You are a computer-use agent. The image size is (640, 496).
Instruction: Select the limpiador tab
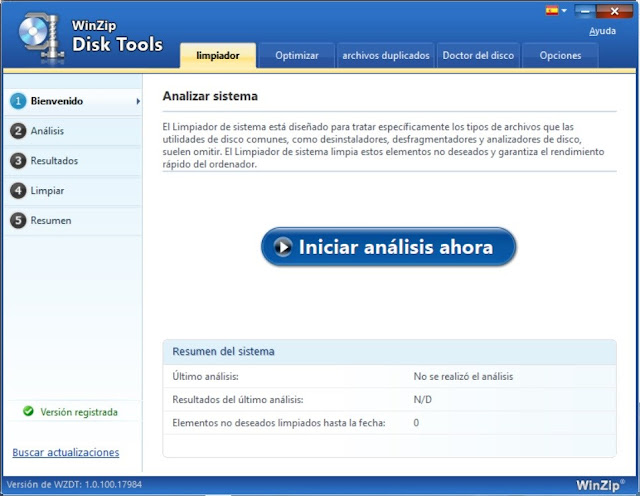pos(218,56)
